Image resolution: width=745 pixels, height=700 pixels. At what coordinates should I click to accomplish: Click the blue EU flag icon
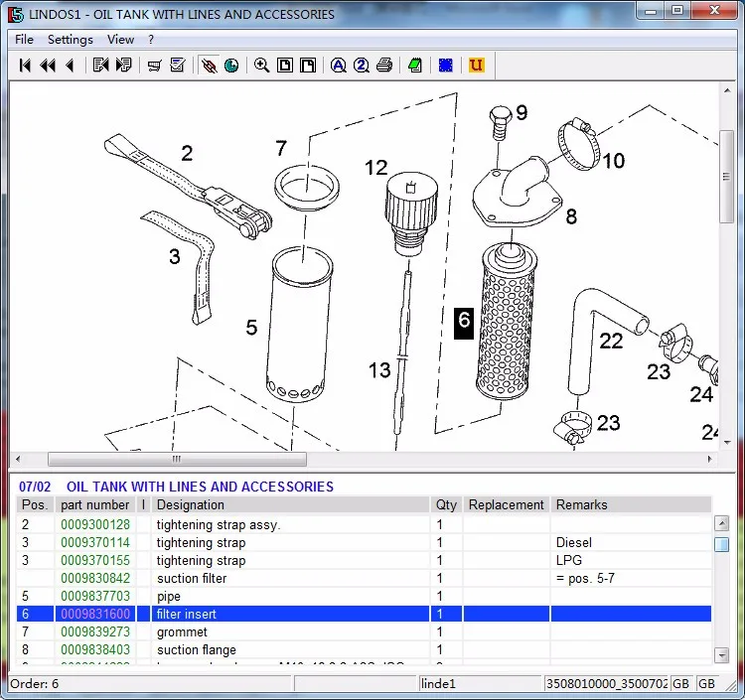446,66
